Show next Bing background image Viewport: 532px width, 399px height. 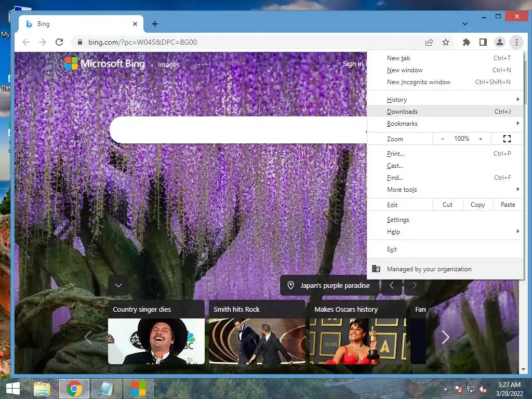tap(414, 285)
